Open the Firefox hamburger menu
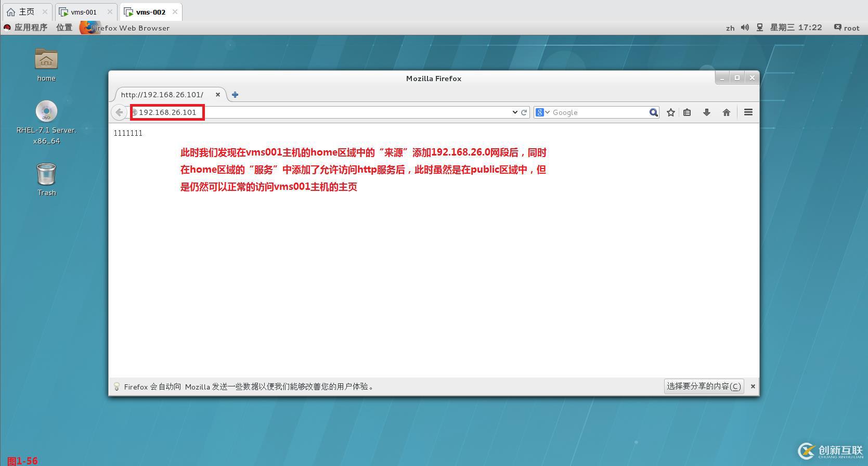868x466 pixels. click(748, 112)
